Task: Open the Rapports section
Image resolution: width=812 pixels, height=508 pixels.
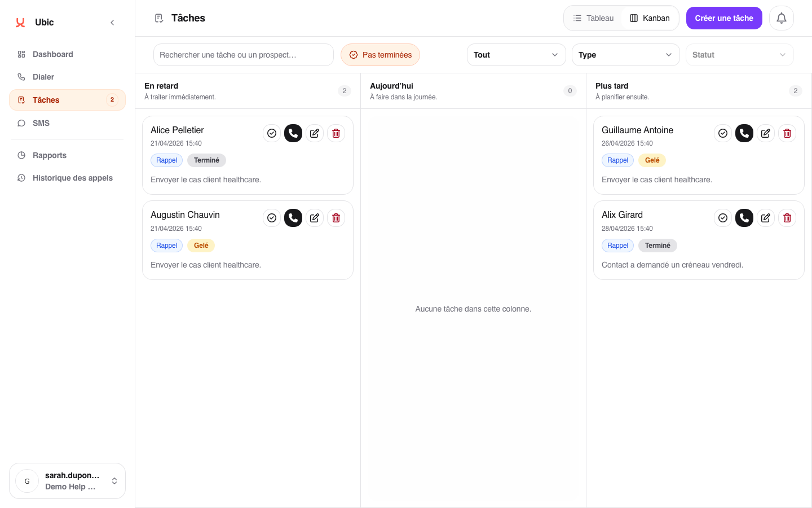Action: (50, 155)
